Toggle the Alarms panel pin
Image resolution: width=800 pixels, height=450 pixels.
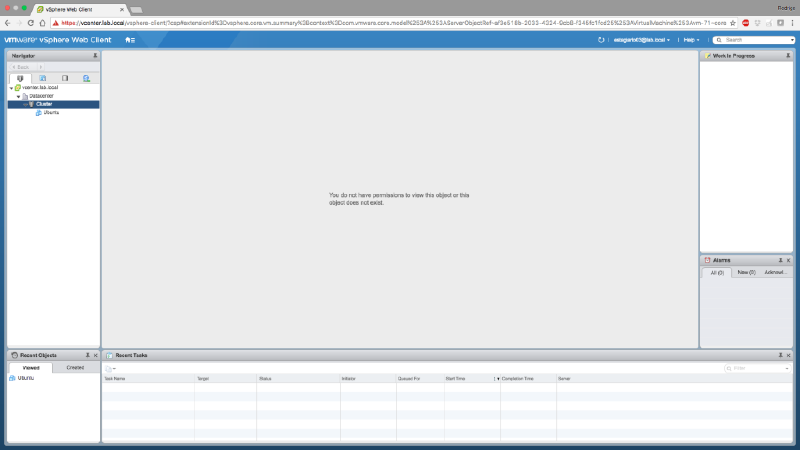(778, 260)
